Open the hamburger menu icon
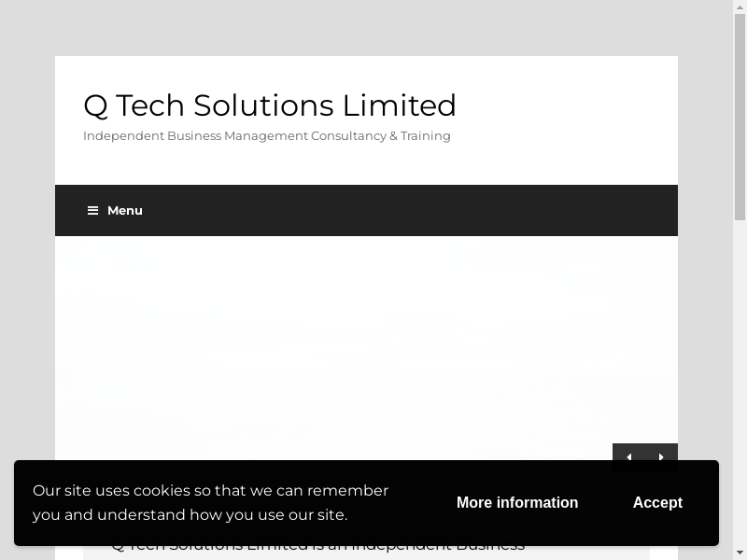This screenshot has height=560, width=747. pos(92,211)
